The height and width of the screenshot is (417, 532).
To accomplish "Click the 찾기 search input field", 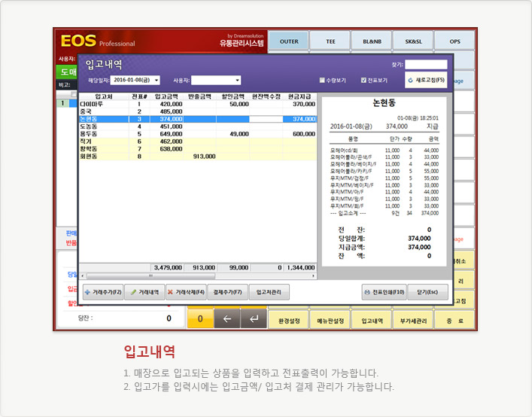I will [426, 65].
